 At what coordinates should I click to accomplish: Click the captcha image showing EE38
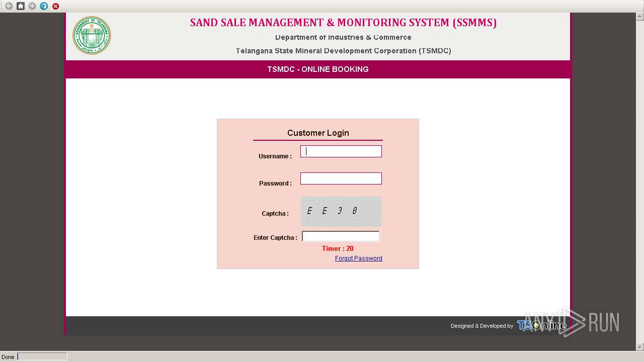tap(341, 212)
